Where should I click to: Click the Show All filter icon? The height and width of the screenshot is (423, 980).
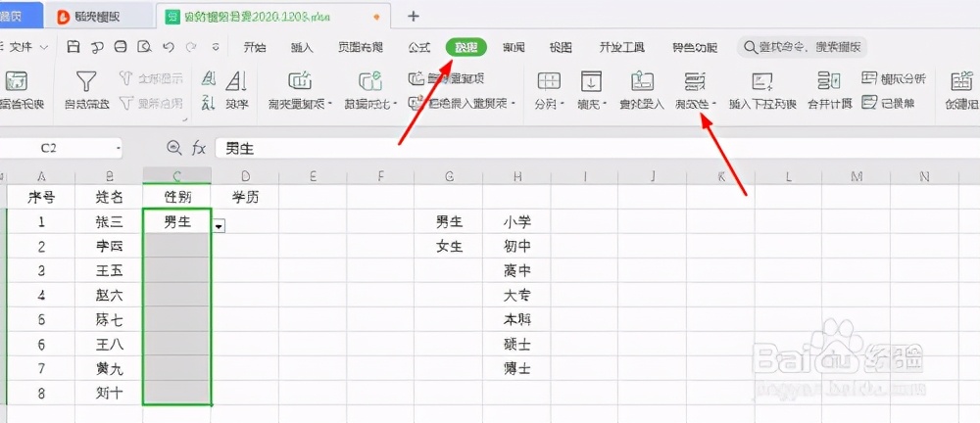coord(126,78)
